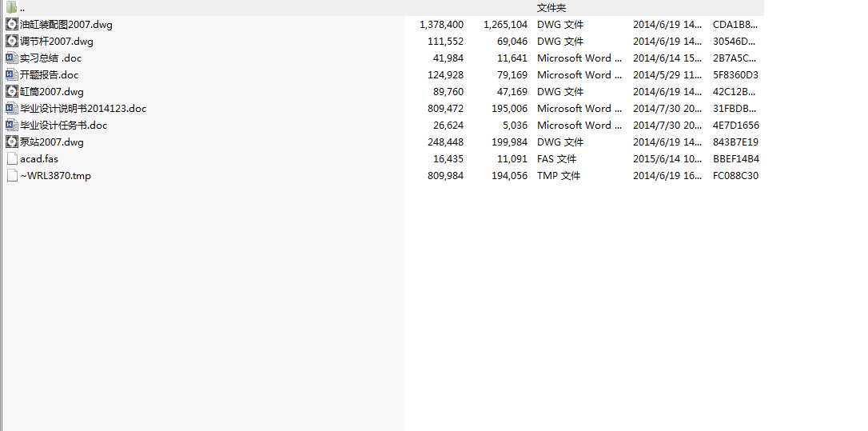Select the file name acad.fas

(x=39, y=159)
